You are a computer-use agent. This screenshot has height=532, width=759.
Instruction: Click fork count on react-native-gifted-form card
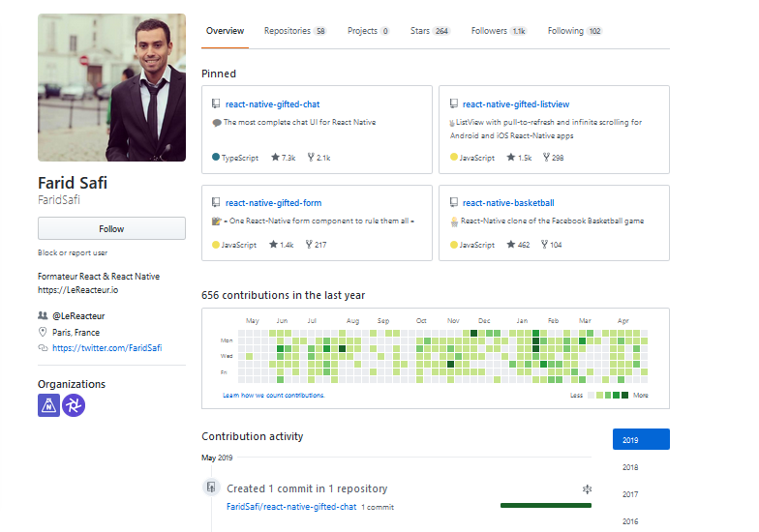(316, 245)
